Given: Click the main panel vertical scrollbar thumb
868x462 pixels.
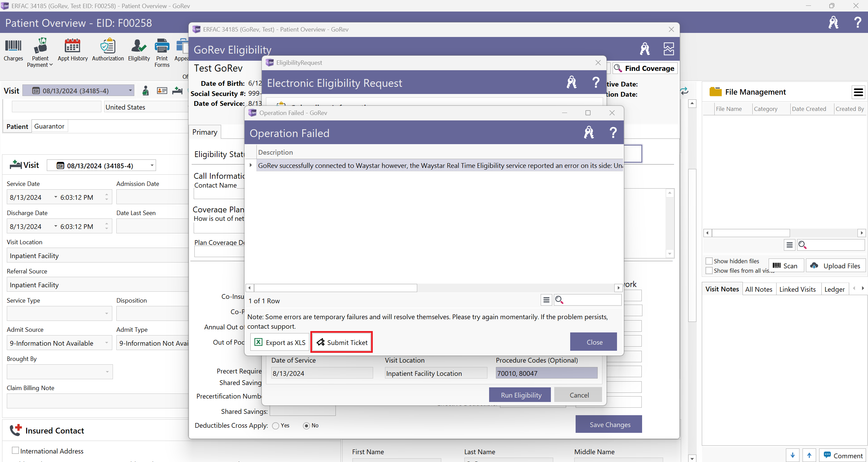Looking at the screenshot, I should [x=692, y=245].
